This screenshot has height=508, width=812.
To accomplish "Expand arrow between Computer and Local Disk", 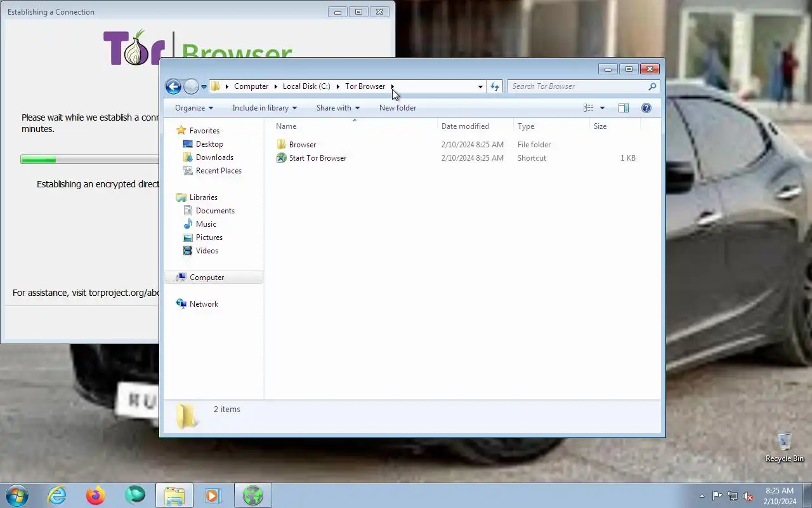I will (276, 86).
